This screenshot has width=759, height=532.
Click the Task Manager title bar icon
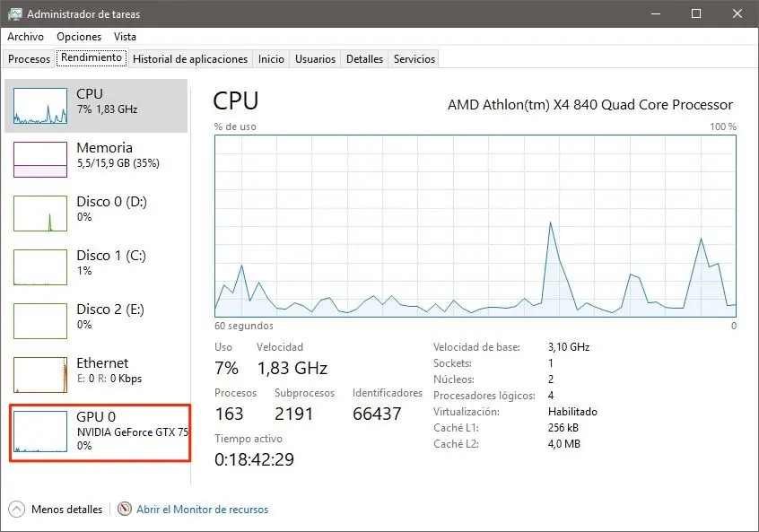tap(14, 13)
